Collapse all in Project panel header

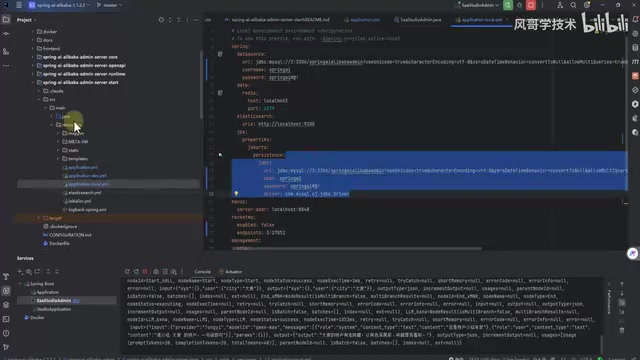179,20
